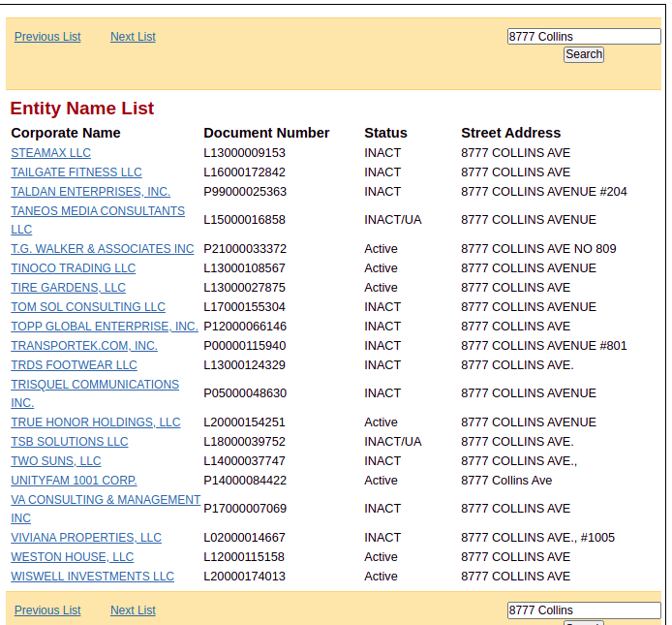The width and height of the screenshot is (672, 625).
Task: Click Active status of TINOCO TRADING LLC
Action: 381,268
